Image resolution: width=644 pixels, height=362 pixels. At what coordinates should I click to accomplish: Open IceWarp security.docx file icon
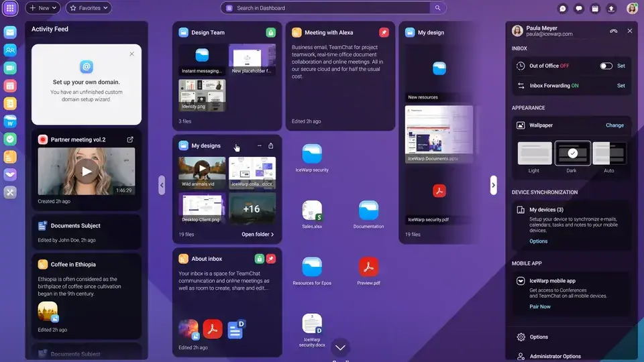click(312, 323)
